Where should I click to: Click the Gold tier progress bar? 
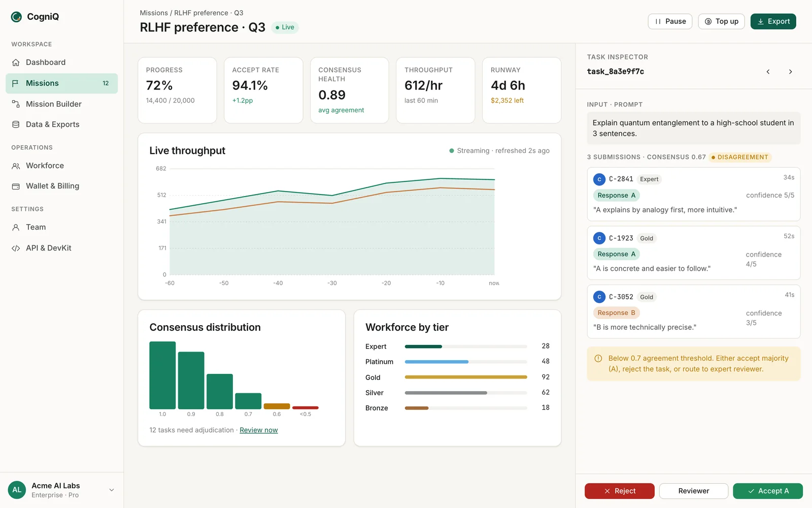[466, 377]
